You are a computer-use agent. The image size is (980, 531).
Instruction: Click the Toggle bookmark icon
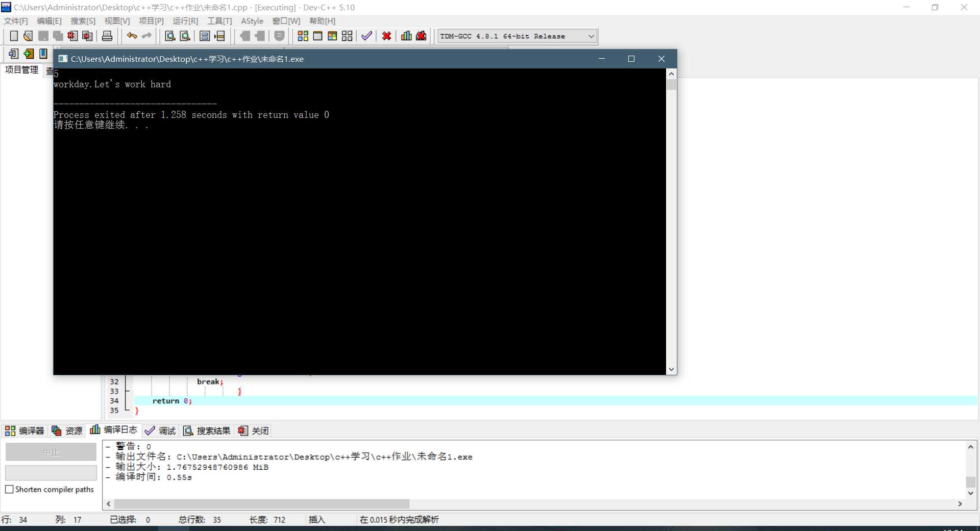point(279,36)
